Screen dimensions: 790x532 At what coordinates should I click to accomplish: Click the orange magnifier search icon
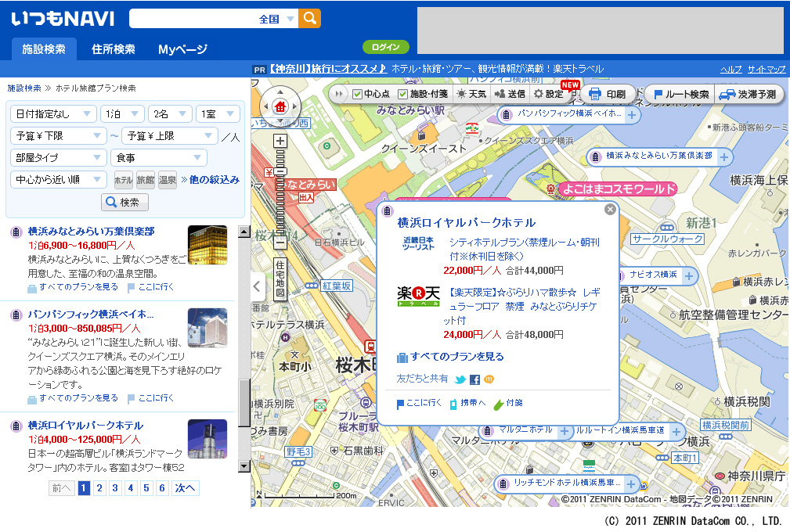click(x=310, y=19)
